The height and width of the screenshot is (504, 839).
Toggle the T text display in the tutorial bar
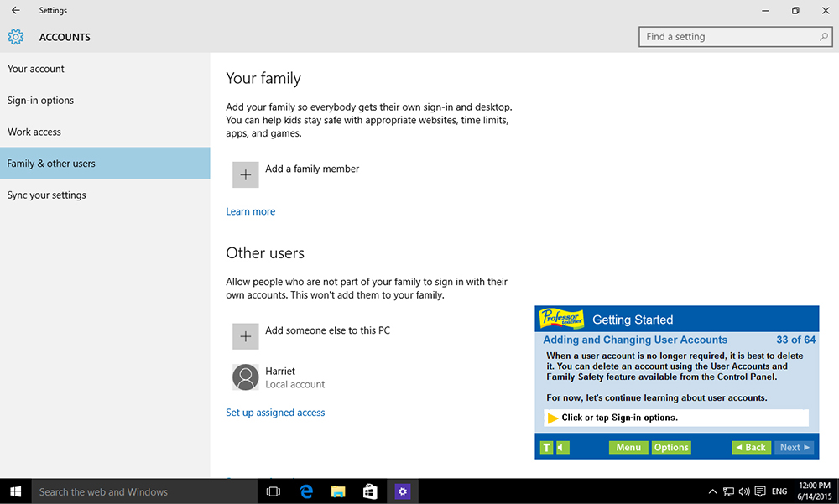point(545,447)
